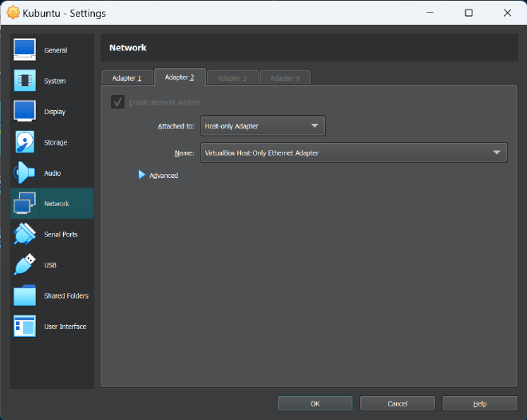Choose the Storage label in sidebar
527x420 pixels.
(x=56, y=142)
